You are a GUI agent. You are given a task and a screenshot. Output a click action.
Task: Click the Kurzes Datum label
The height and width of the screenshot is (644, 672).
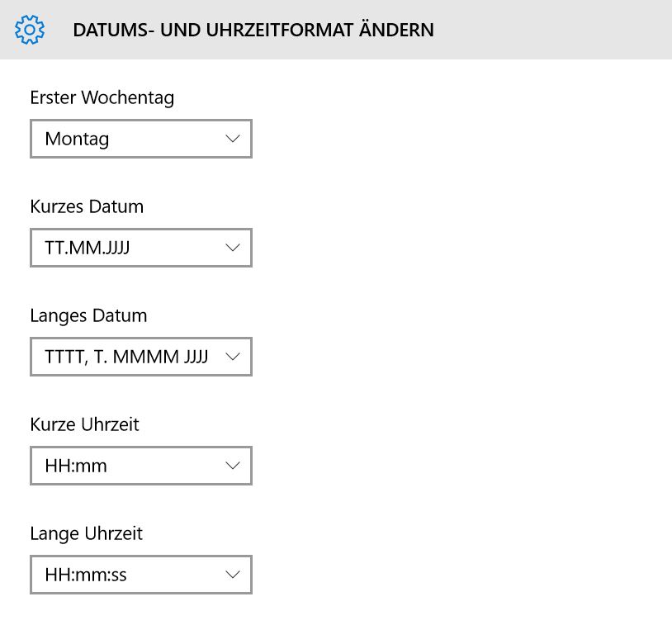[x=87, y=206]
